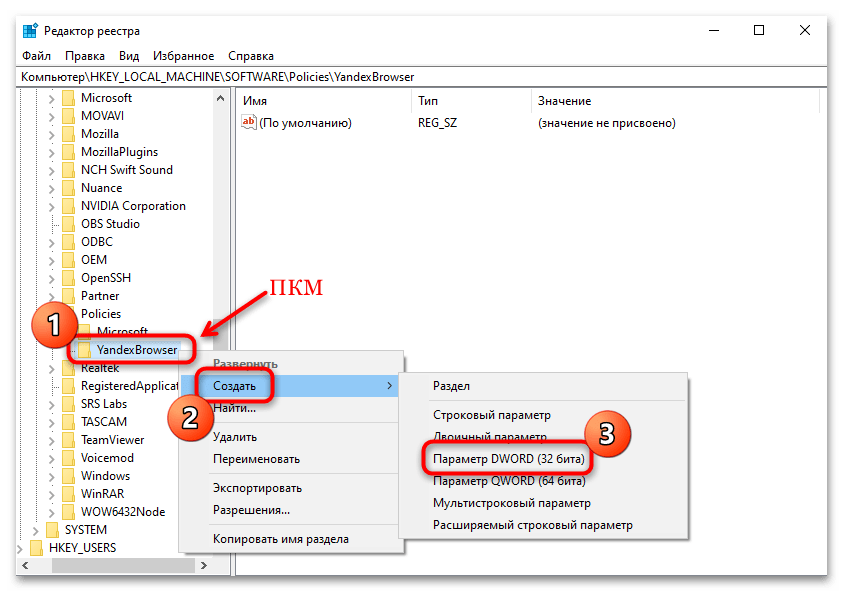Click the NVIDIA Corporation folder icon
The width and height of the screenshot is (843, 592).
coord(68,206)
